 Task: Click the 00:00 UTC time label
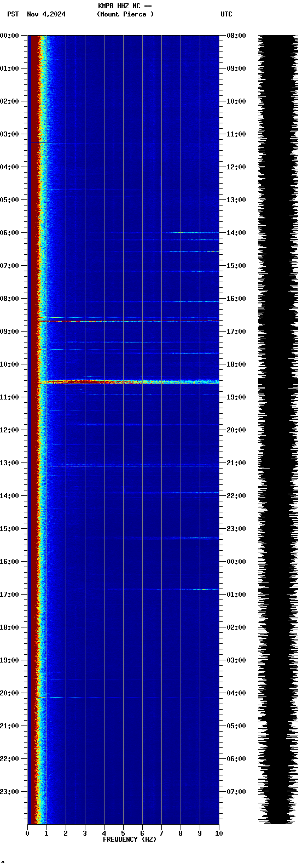coord(236,562)
